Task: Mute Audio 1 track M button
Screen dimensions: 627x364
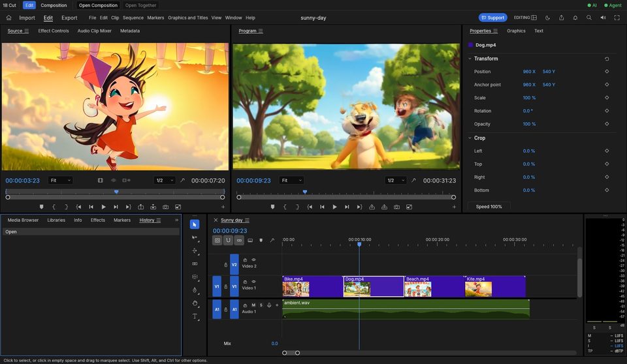Action: tap(253, 305)
